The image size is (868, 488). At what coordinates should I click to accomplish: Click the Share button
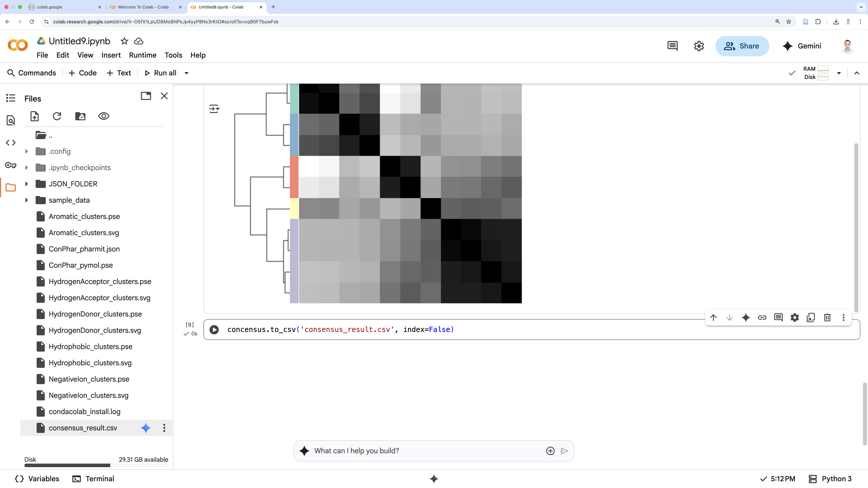click(x=742, y=46)
